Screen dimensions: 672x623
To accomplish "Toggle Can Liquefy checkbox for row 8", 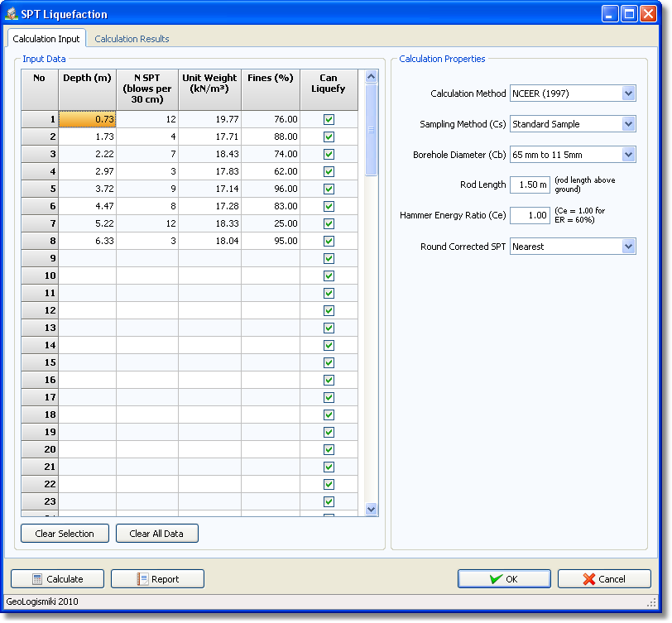I will tap(329, 241).
